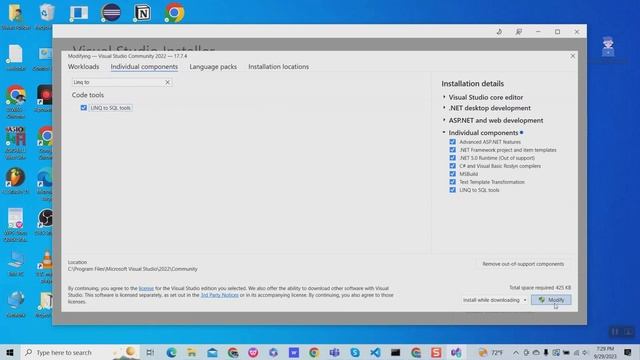
Task: Open the Windows Start menu
Action: (10, 352)
